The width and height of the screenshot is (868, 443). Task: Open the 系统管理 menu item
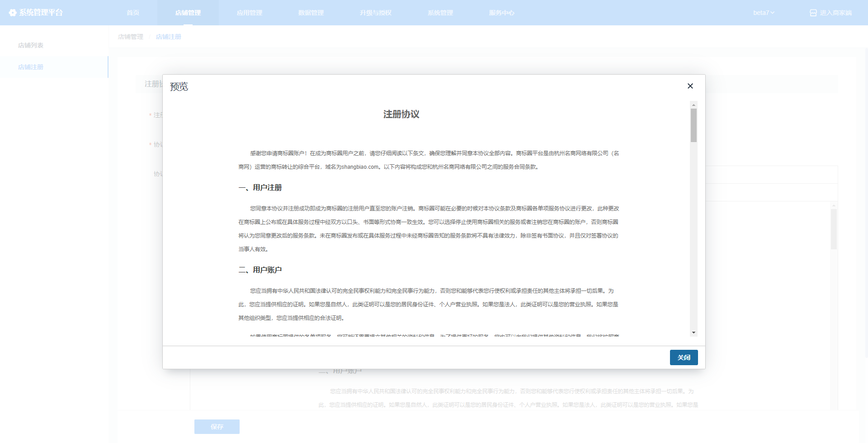point(440,13)
